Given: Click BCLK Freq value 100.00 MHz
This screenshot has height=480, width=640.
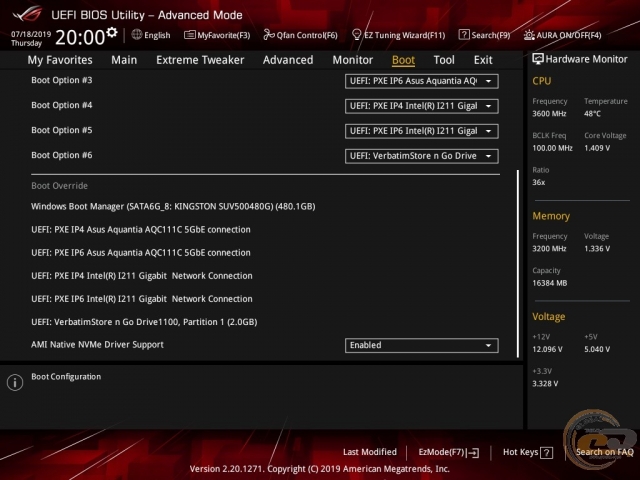Looking at the screenshot, I should pyautogui.click(x=552, y=148).
